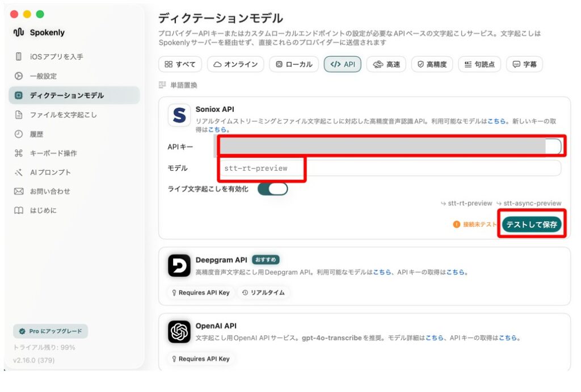This screenshot has width=581, height=392.
Task: Open iOSアプリを入手 in sidebar
Action: click(x=56, y=57)
